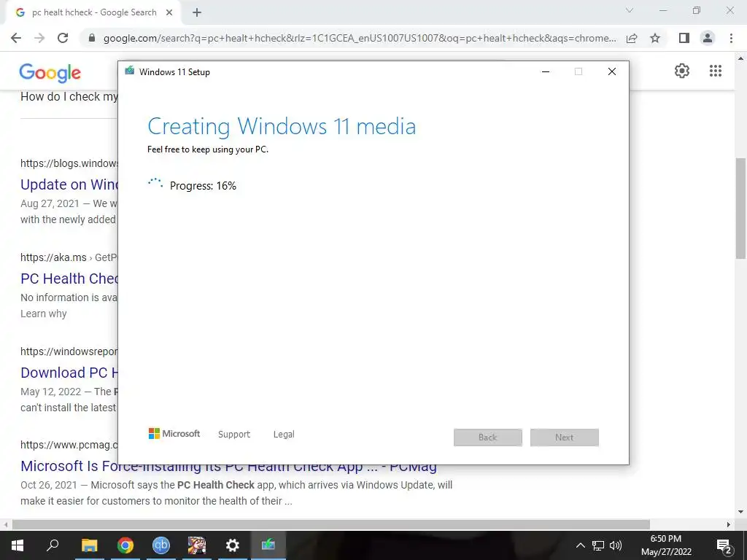This screenshot has height=560, width=747.
Task: Minimize the Windows 11 Setup dialog
Action: pyautogui.click(x=546, y=72)
